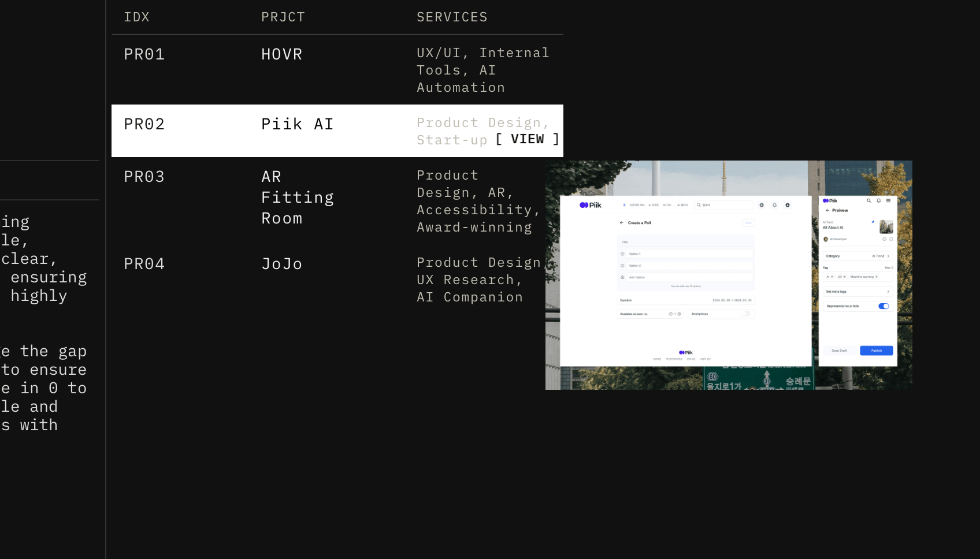Screen dimensions: 980x559
Task: Click the bell icon in Piik desktop mockup
Action: point(775,205)
